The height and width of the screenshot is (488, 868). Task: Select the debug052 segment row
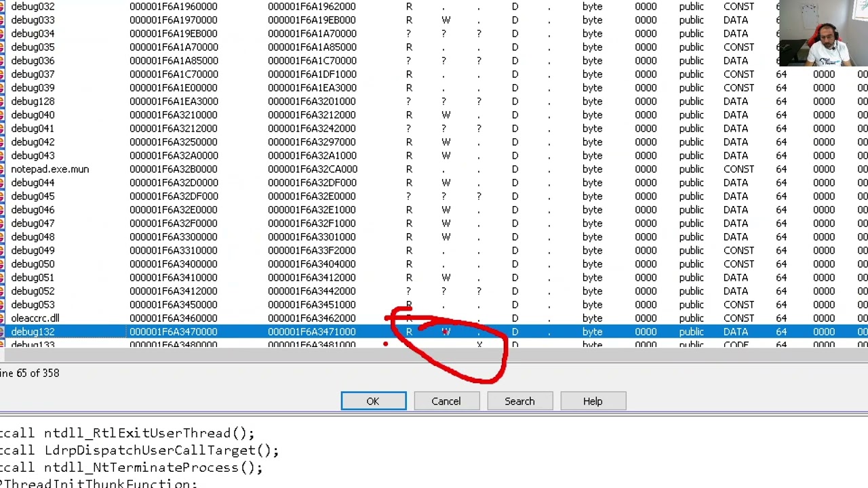(434, 291)
